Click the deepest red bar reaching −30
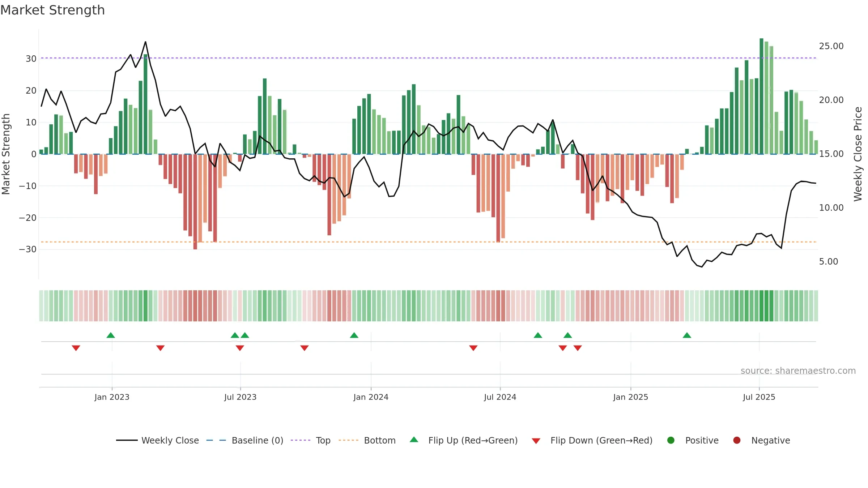 pos(195,202)
